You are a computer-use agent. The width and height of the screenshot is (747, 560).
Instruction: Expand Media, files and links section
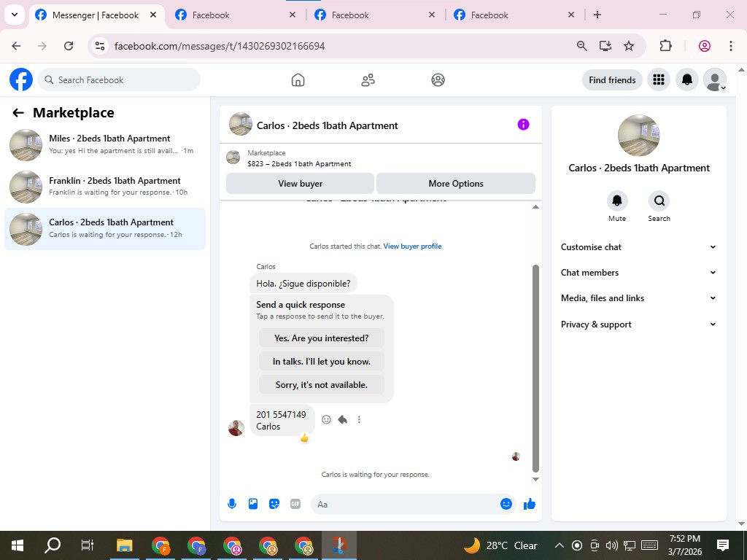(x=638, y=298)
